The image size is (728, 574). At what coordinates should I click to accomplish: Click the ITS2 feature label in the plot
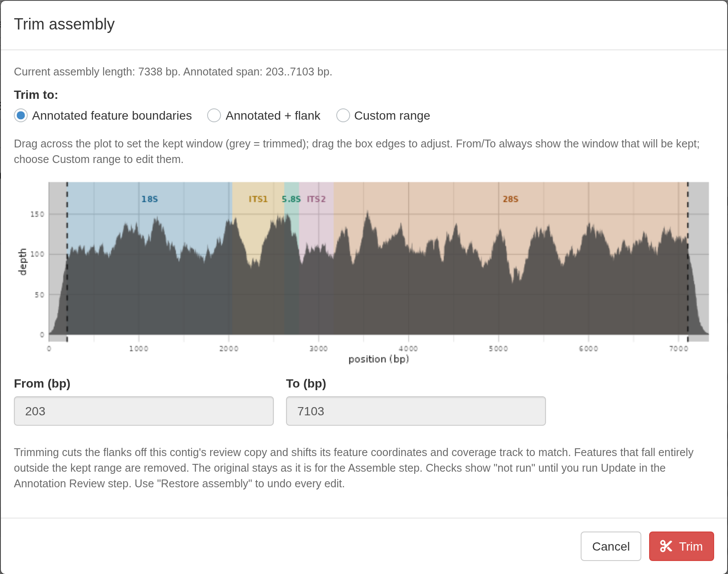pos(316,199)
